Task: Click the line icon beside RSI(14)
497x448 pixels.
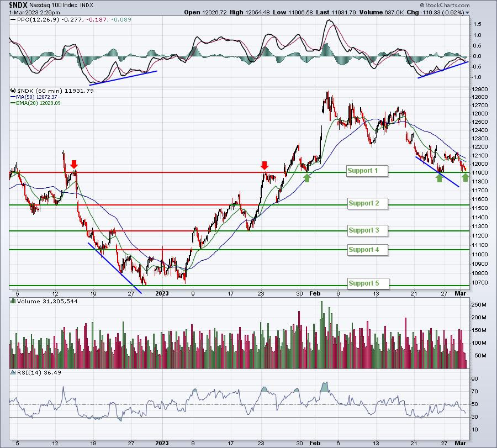Action: pyautogui.click(x=13, y=372)
